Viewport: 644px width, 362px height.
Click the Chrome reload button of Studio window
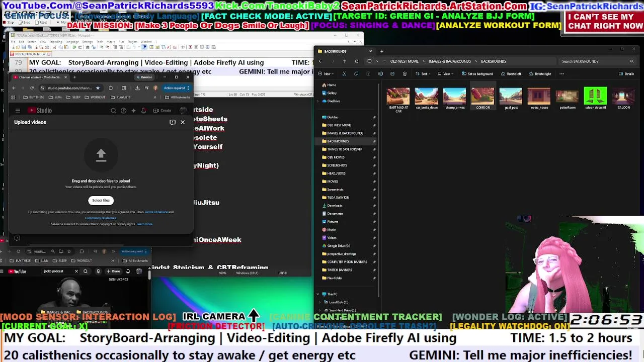point(32,88)
